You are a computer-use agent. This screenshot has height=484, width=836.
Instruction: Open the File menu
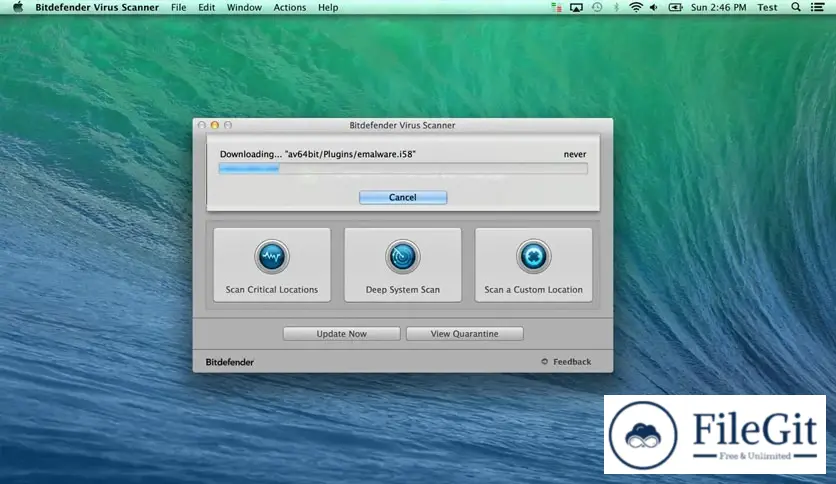point(179,7)
